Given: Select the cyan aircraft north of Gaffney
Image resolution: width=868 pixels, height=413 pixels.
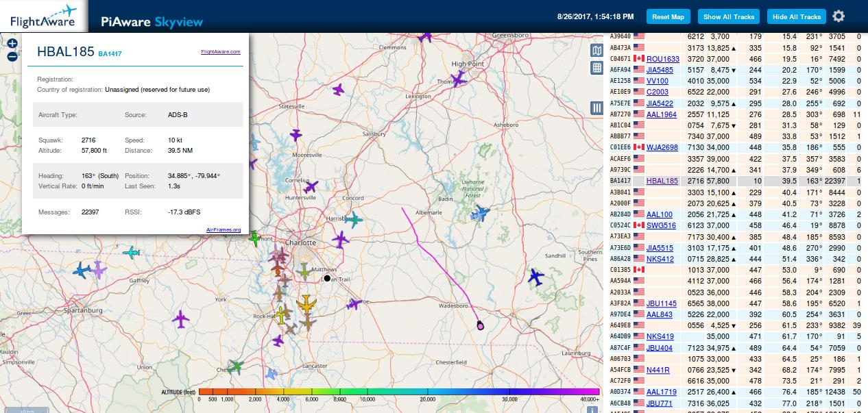Looking at the screenshot, I should pos(131,253).
